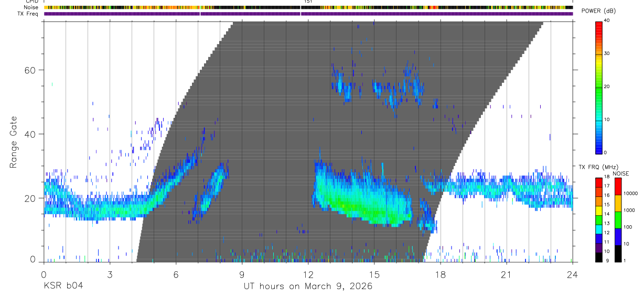Click the Noise row label at top
This screenshot has height=297, width=644.
click(x=31, y=7)
